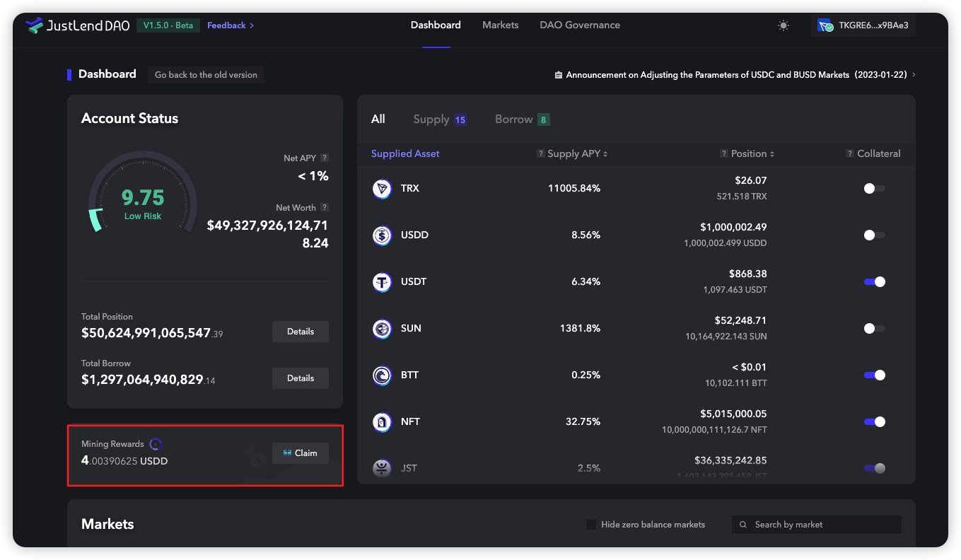The image size is (961, 560).
Task: Click the Mining Rewards circular progress icon
Action: point(156,444)
